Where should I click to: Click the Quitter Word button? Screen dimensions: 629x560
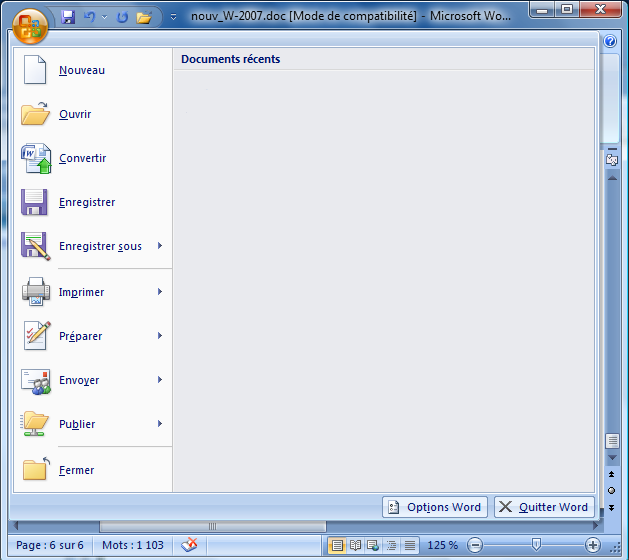[544, 507]
